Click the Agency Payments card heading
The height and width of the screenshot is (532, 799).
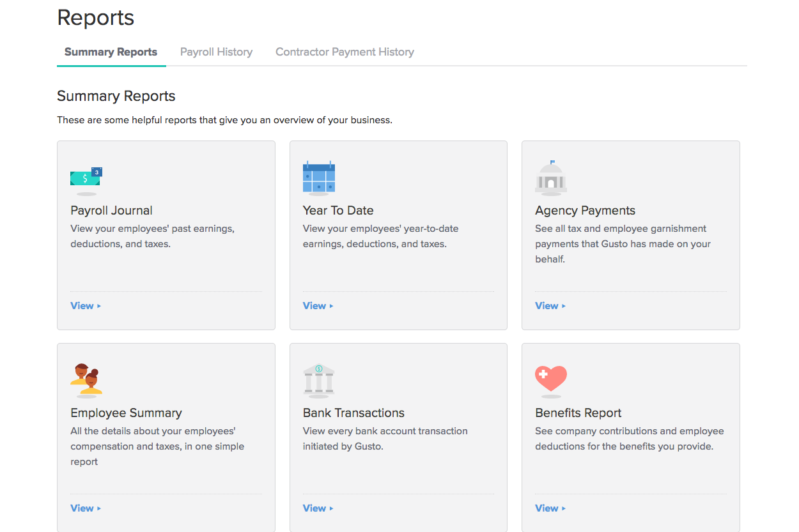pos(585,210)
